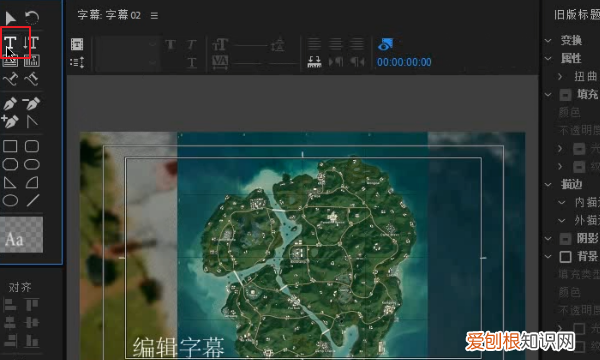This screenshot has height=360, width=600.
Task: Select the Ellipse tool
Action: [x=10, y=200]
